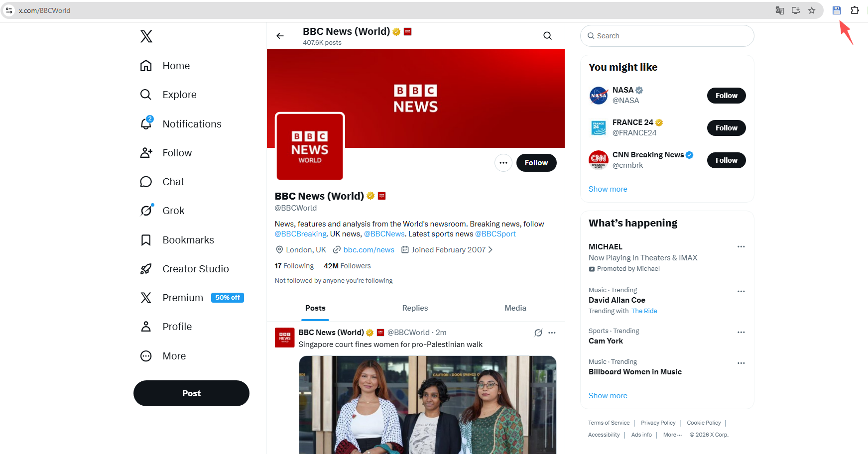Open the BBC News World profile picture
The height and width of the screenshot is (454, 868).
pyautogui.click(x=310, y=146)
